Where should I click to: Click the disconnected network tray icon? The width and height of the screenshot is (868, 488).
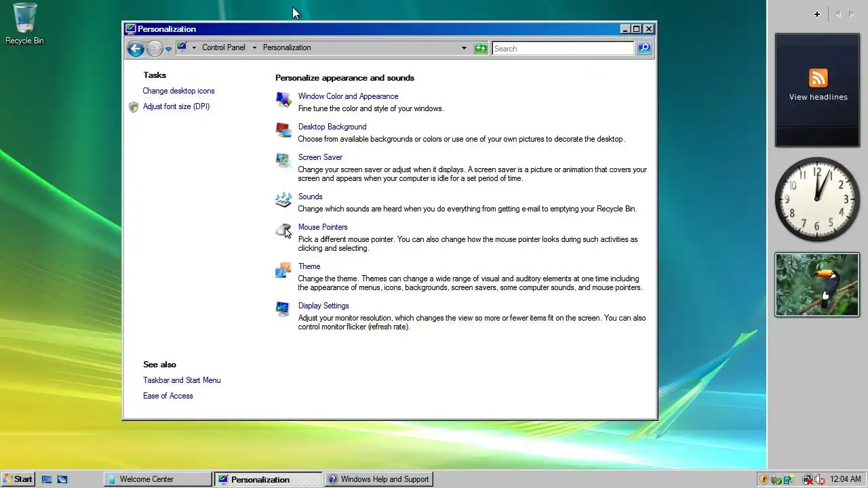point(808,479)
